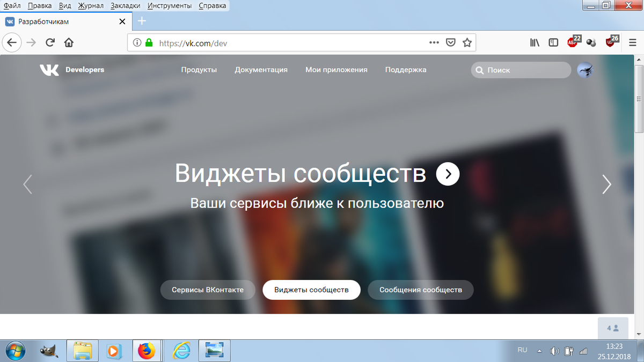Select Сообщения сообществ slide button

point(421,290)
